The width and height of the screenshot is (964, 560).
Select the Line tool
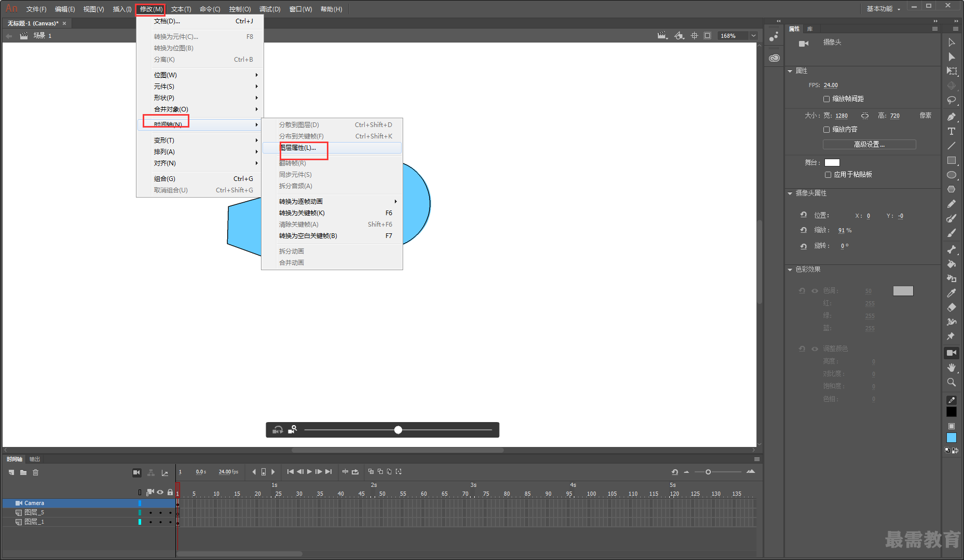coord(952,146)
